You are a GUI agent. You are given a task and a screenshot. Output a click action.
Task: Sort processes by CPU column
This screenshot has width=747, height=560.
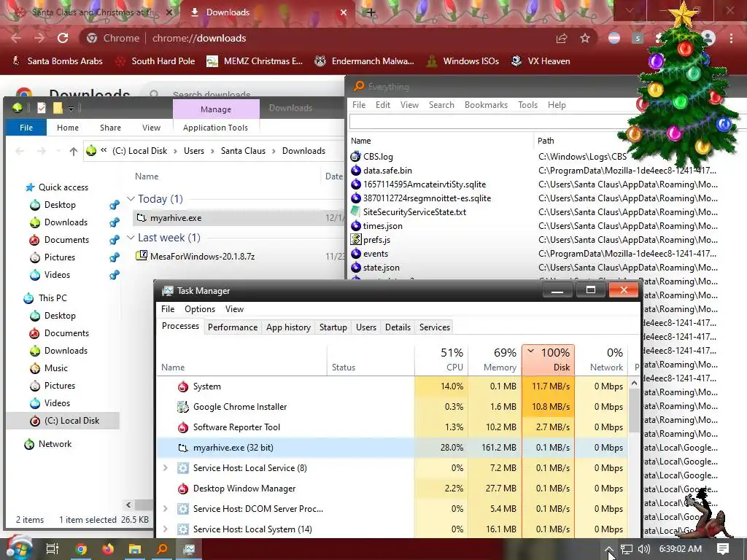coord(441,360)
